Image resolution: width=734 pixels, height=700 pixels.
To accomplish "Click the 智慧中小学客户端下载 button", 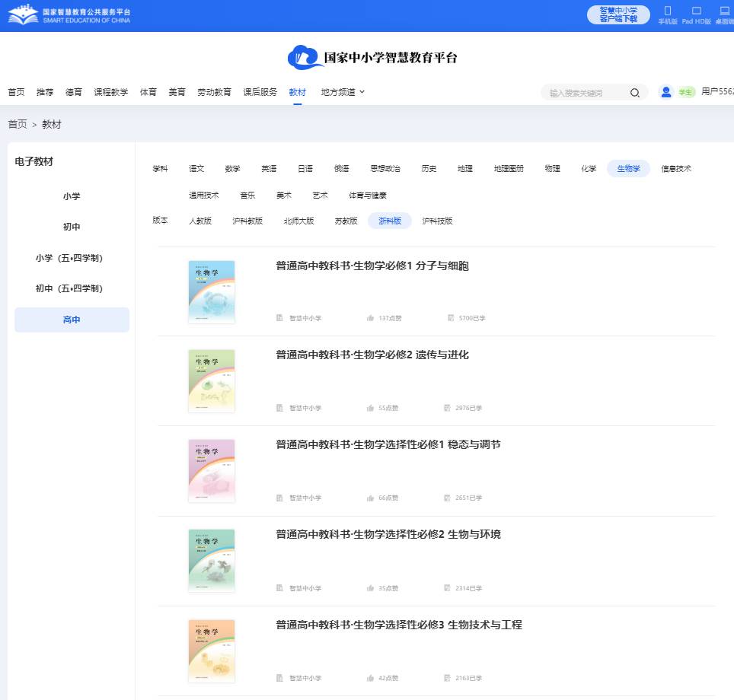I will (x=618, y=15).
